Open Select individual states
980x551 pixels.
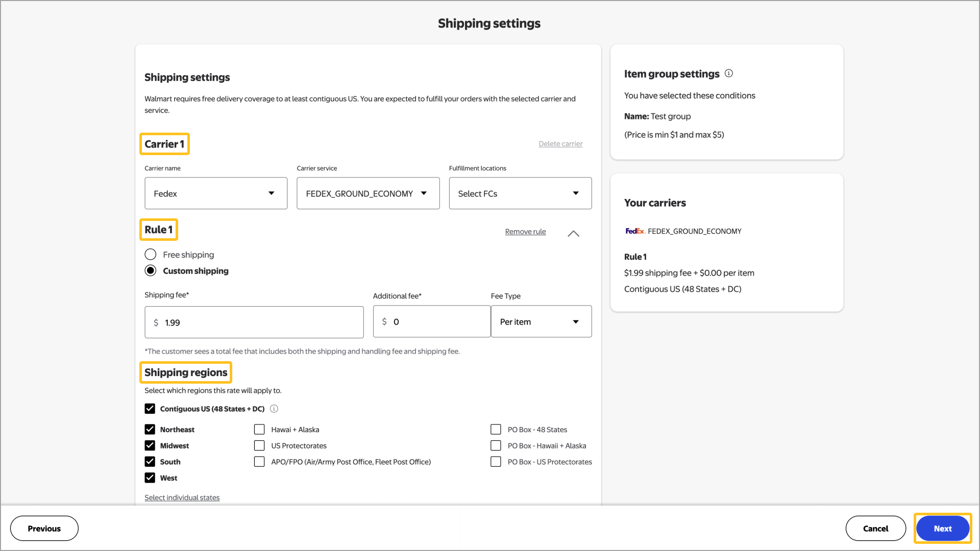pyautogui.click(x=182, y=497)
